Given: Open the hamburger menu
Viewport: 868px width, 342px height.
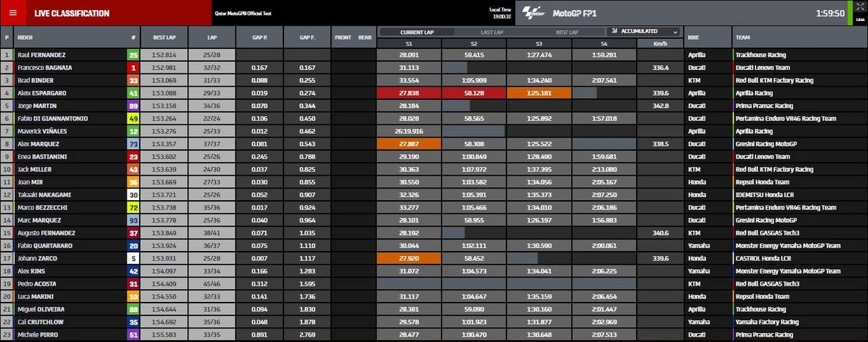Looking at the screenshot, I should click(x=13, y=13).
